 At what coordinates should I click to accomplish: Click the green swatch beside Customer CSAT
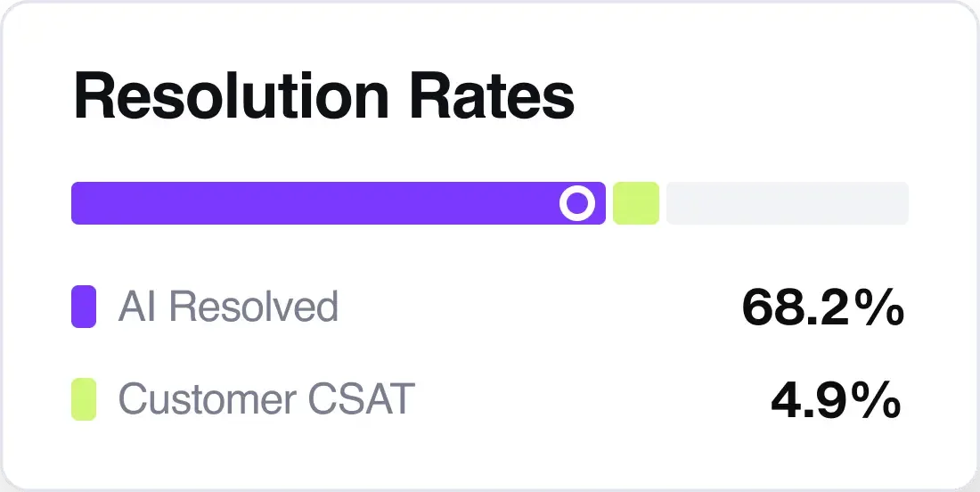click(84, 399)
